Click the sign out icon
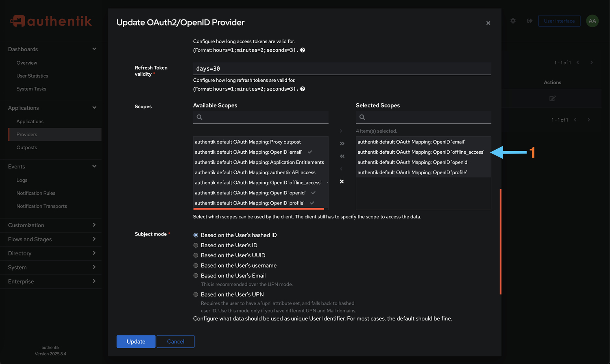This screenshot has width=610, height=364. click(529, 21)
